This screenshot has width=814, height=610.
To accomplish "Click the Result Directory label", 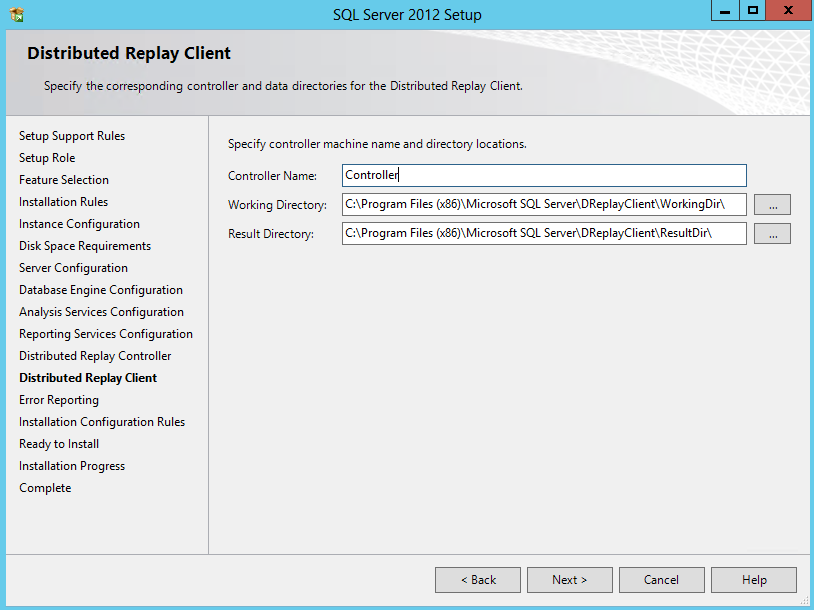I will [270, 234].
